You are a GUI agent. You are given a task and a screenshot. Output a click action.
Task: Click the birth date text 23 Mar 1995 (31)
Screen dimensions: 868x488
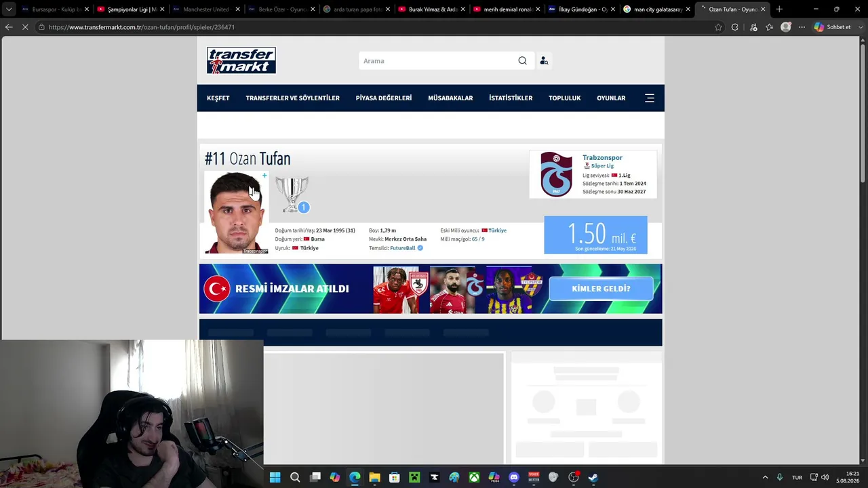336,230
